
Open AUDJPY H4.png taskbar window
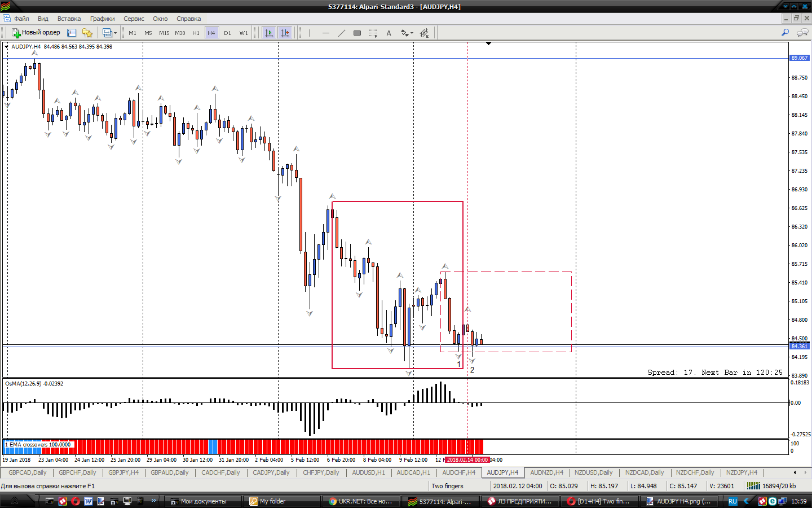(679, 501)
